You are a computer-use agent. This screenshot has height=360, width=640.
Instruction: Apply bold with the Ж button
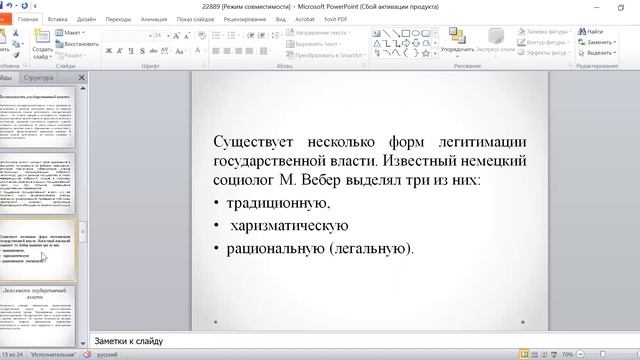point(109,51)
